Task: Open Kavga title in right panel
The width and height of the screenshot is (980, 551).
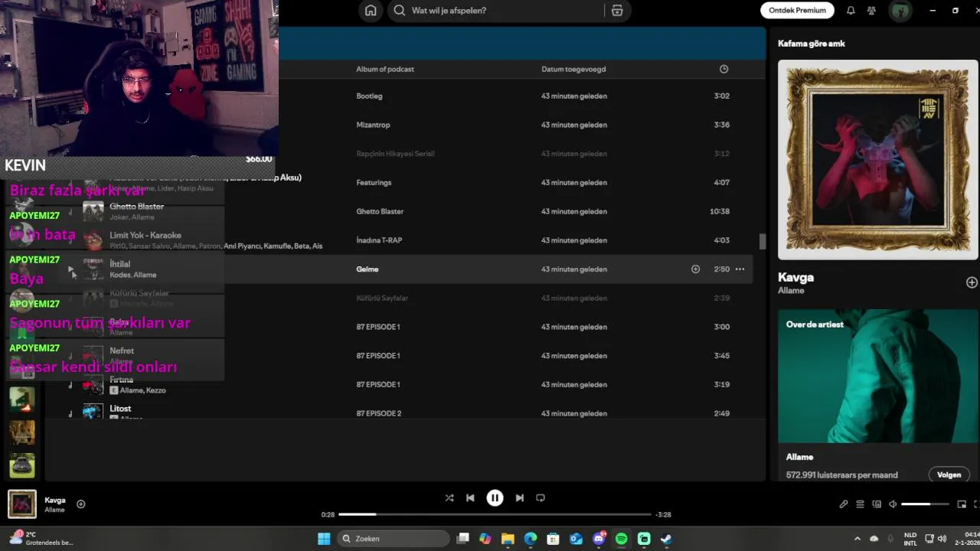Action: [x=795, y=277]
